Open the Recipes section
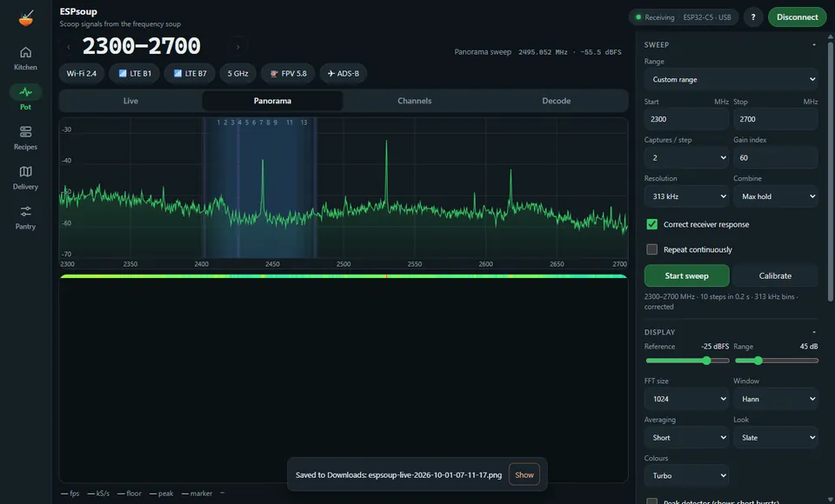The height and width of the screenshot is (504, 835). coord(25,138)
